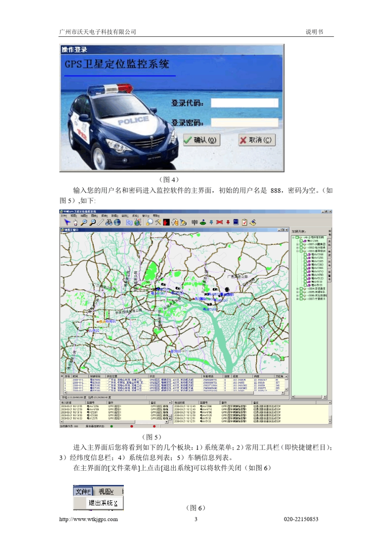
Task: Collapse the <All>公司所有车辆 root node
Action: (293, 237)
